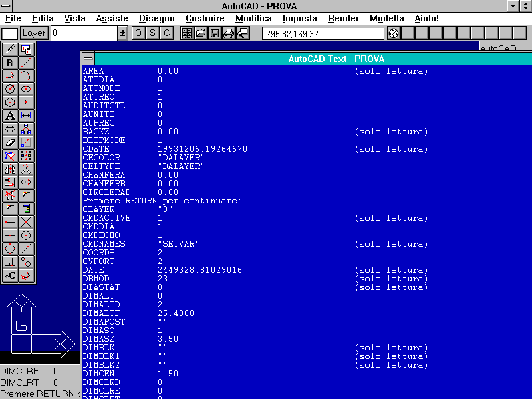Click the Zoom window toolbar icon
The height and width of the screenshot is (399, 532).
pos(243,33)
